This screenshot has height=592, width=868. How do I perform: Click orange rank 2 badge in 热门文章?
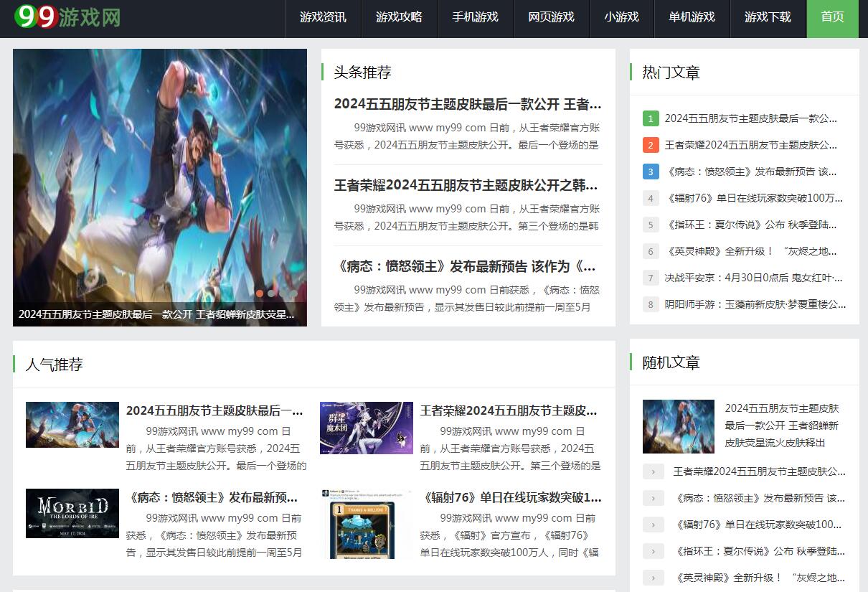pyautogui.click(x=651, y=145)
